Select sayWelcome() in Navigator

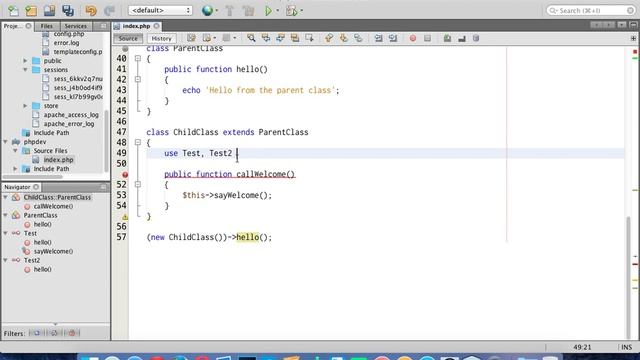coord(53,251)
